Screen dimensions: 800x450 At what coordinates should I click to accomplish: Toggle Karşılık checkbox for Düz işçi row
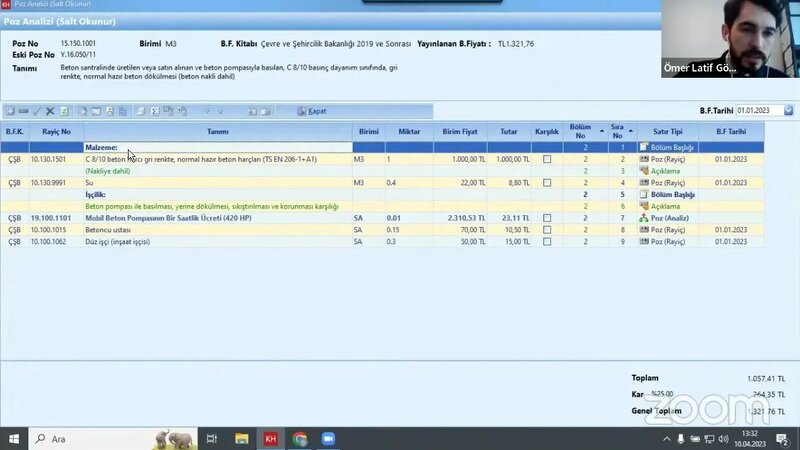[547, 241]
